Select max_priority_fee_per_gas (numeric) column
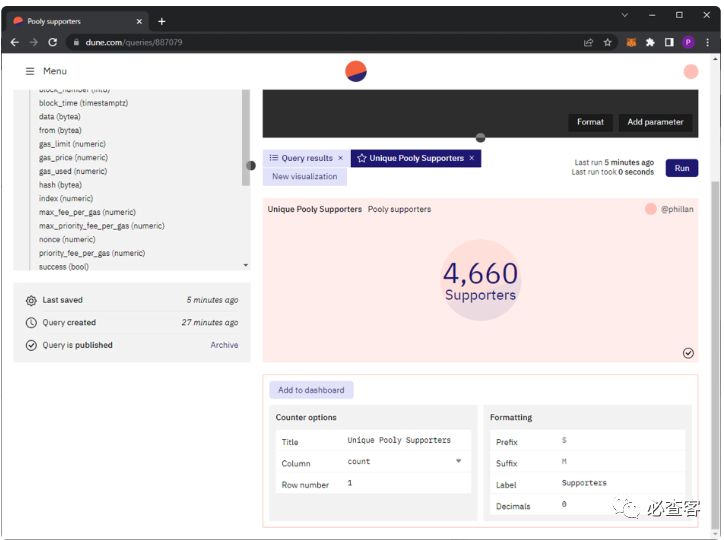This screenshot has height=540, width=724. [102, 226]
